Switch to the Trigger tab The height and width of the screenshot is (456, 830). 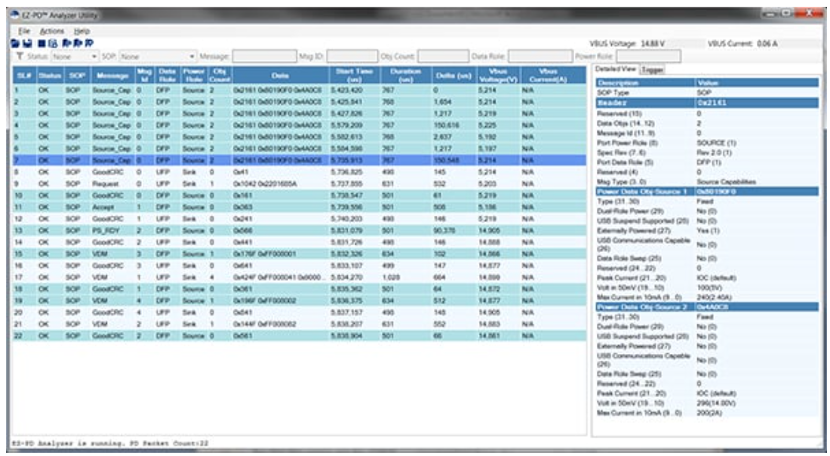coord(653,69)
